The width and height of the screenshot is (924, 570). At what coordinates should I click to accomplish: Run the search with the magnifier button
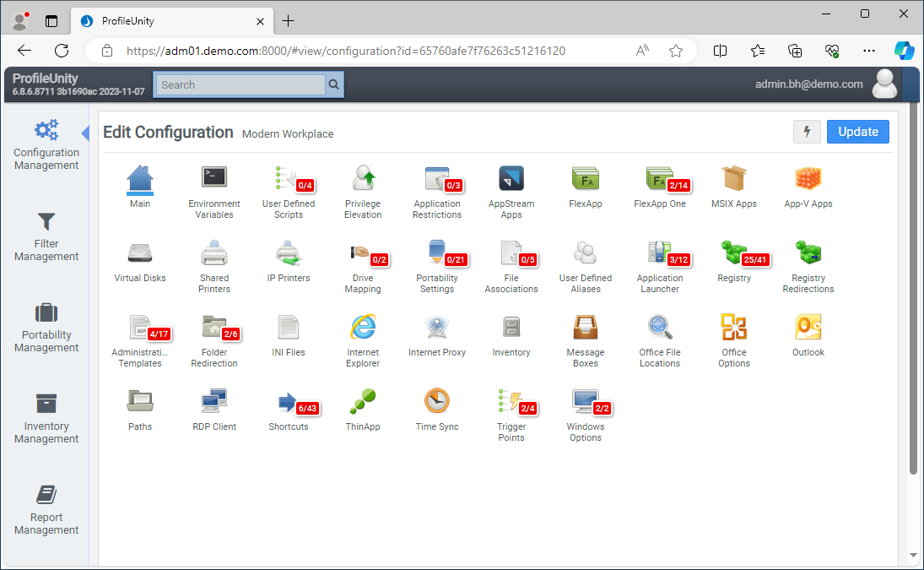[333, 84]
